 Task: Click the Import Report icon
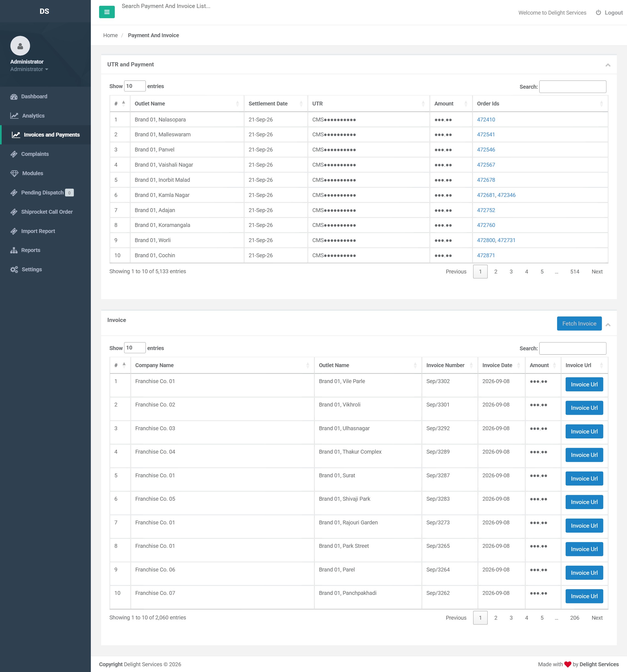coord(14,231)
